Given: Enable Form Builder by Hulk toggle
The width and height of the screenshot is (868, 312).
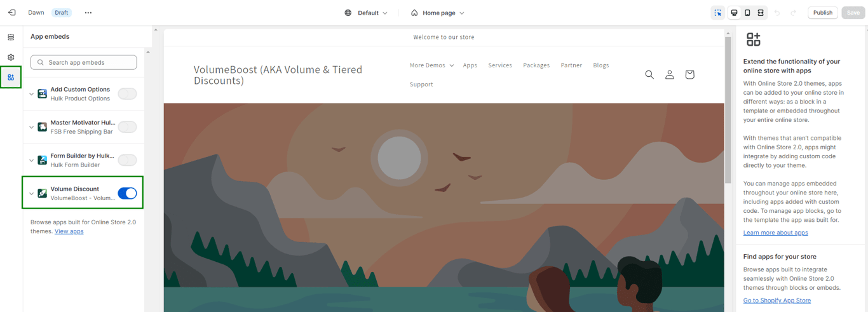Looking at the screenshot, I should pos(127,160).
